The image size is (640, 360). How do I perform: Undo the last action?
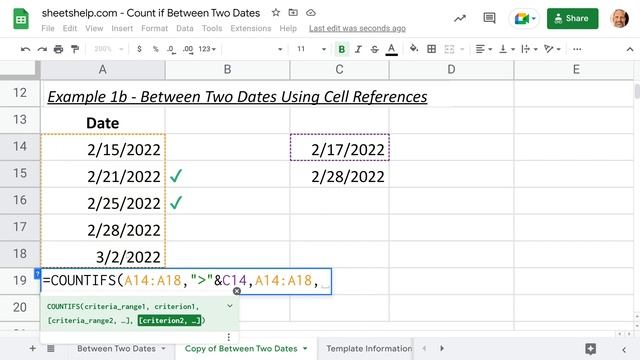pyautogui.click(x=25, y=49)
